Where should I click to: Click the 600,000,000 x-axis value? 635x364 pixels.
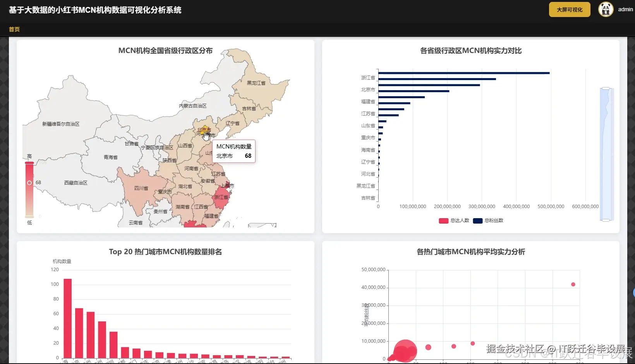(585, 207)
